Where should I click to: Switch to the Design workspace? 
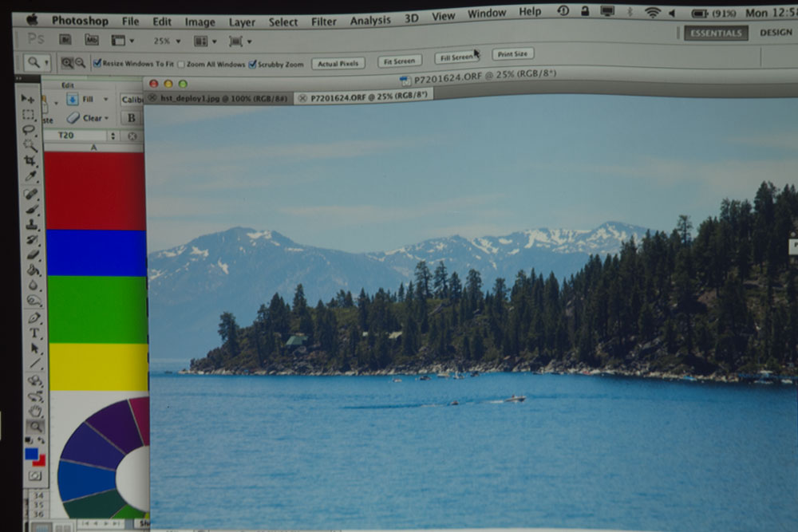tap(776, 33)
